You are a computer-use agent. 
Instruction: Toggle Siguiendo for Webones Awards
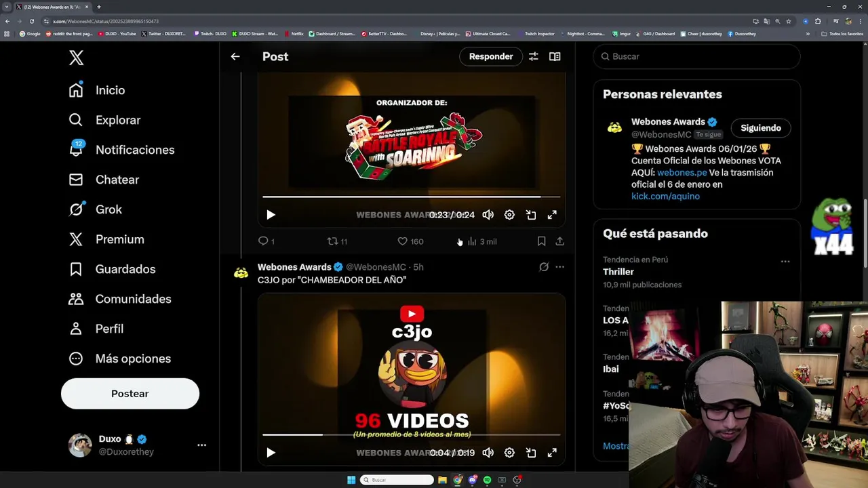[x=761, y=127]
